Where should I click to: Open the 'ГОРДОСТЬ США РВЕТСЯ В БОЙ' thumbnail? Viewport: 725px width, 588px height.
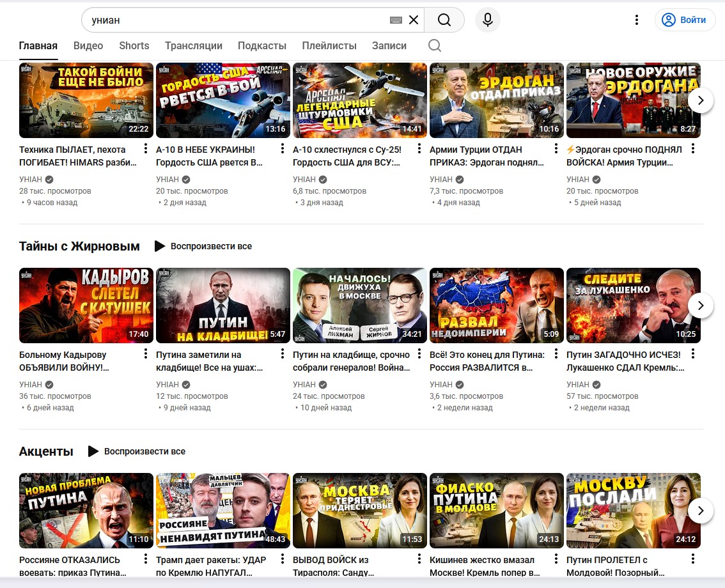tap(223, 100)
